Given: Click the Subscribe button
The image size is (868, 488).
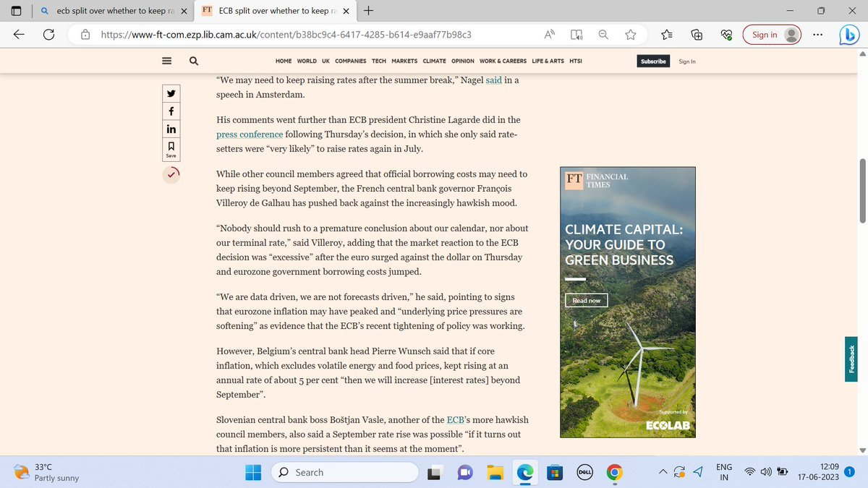Looking at the screenshot, I should [653, 61].
